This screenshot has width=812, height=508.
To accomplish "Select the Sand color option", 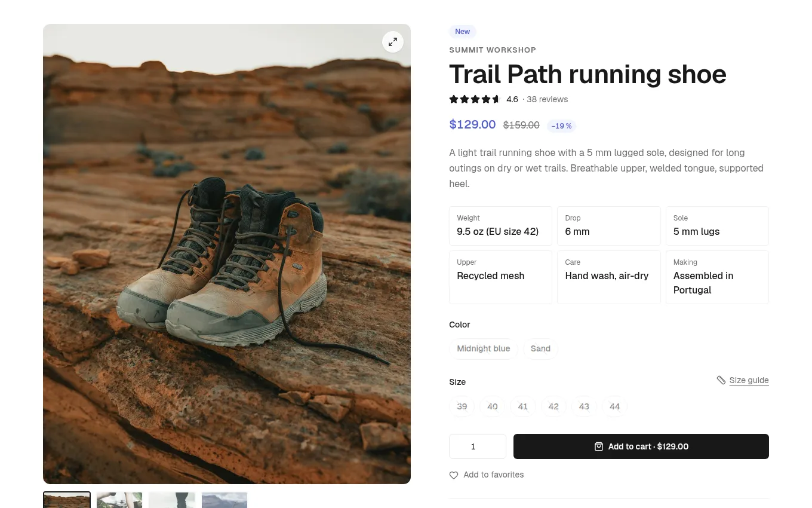I will (x=540, y=349).
